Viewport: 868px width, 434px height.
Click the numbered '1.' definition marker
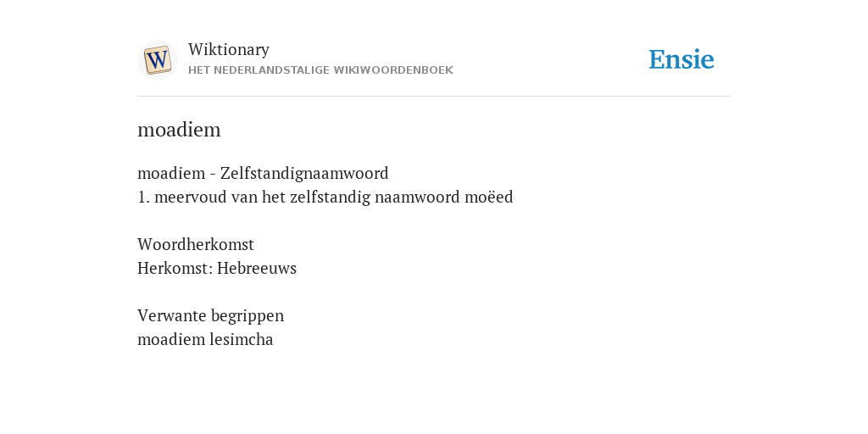pyautogui.click(x=144, y=197)
